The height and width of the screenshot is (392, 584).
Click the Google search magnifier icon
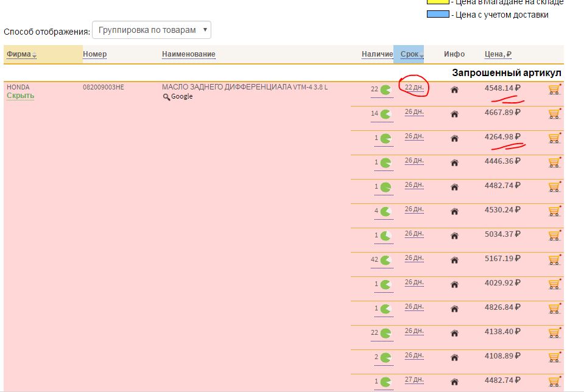click(x=166, y=97)
